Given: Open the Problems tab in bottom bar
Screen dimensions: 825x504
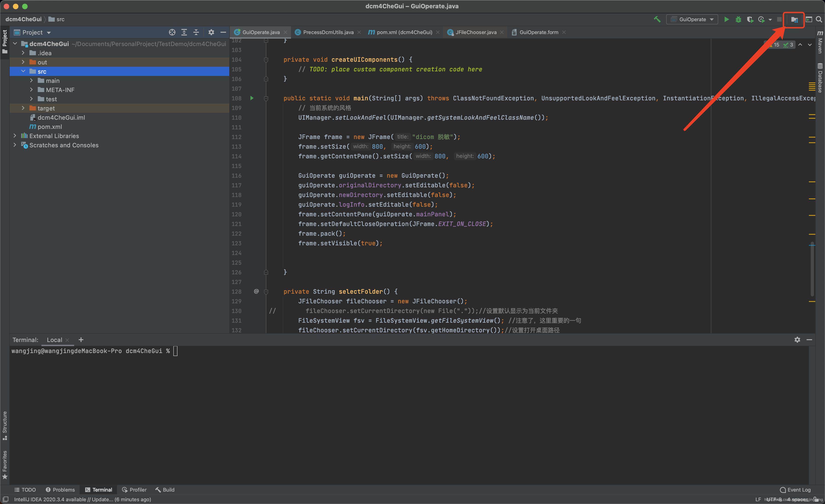Looking at the screenshot, I should pos(60,490).
